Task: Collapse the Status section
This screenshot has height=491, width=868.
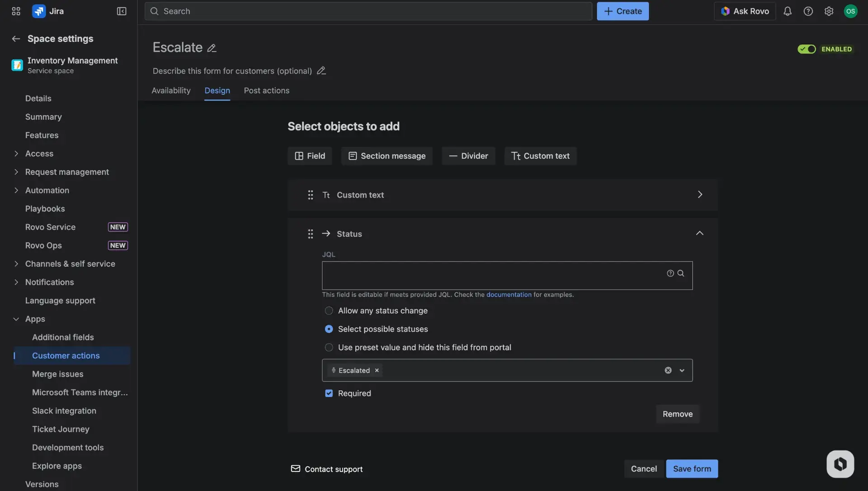Action: coord(699,233)
